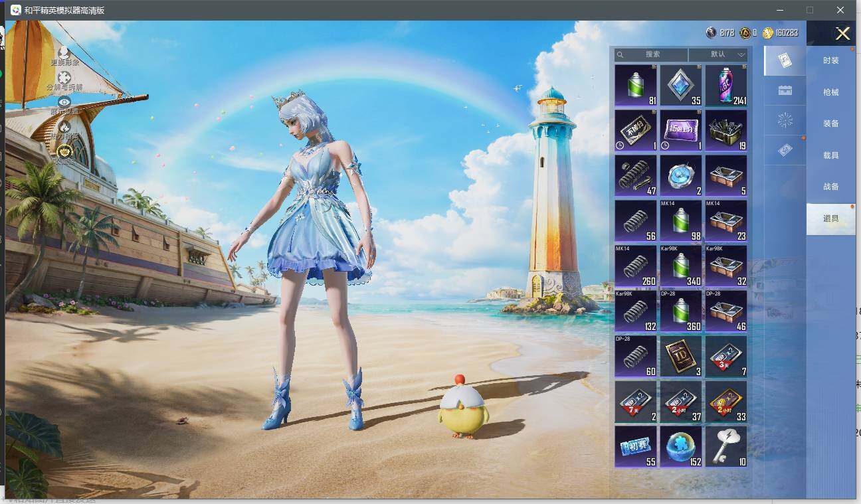Click the silver coin balance 8178
Image resolution: width=861 pixels, height=504 pixels.
pyautogui.click(x=719, y=33)
